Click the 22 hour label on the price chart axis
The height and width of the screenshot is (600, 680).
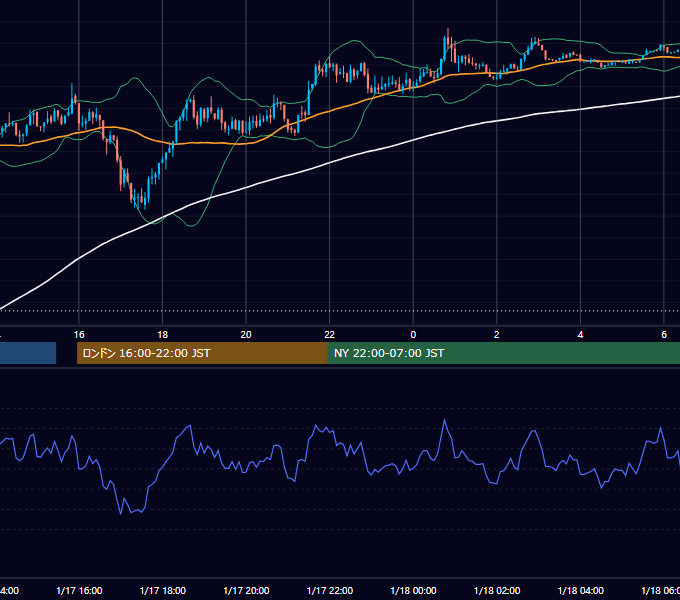tap(330, 335)
